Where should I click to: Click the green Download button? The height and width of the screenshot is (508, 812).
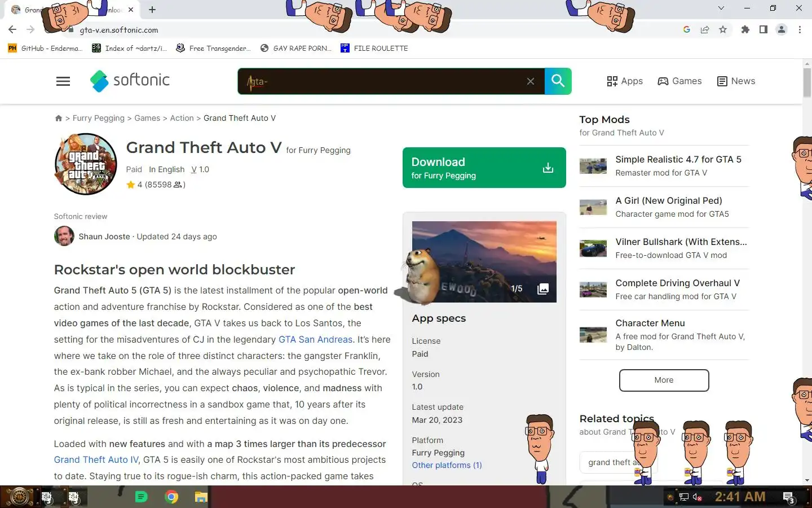click(484, 168)
